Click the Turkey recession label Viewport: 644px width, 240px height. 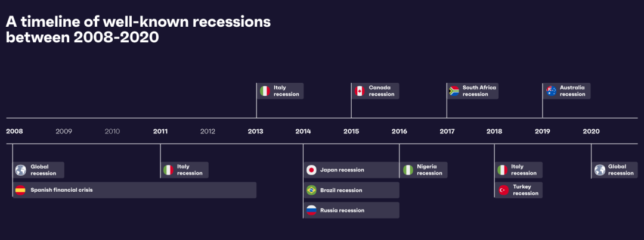tap(525, 190)
